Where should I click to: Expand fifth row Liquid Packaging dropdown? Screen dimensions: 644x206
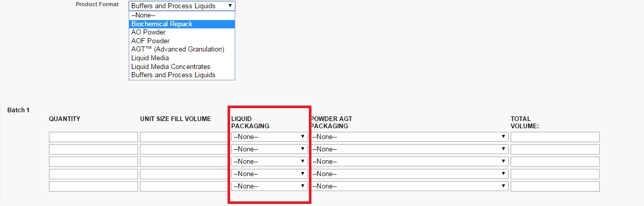click(269, 186)
